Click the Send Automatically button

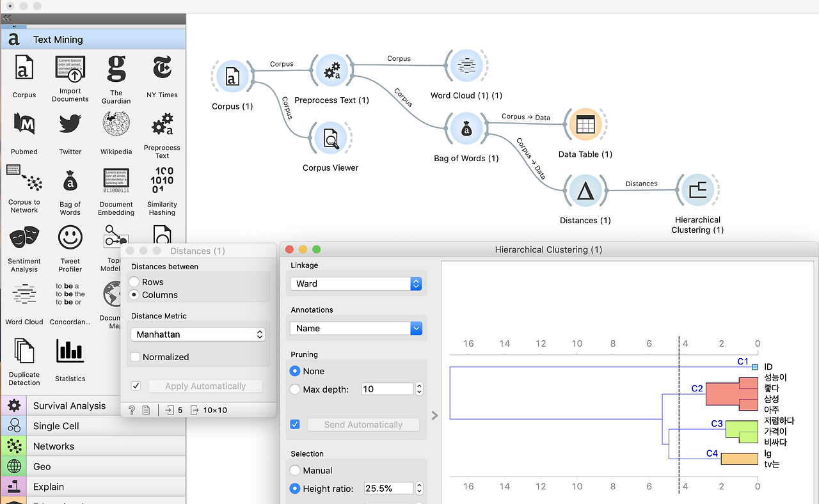coord(363,425)
